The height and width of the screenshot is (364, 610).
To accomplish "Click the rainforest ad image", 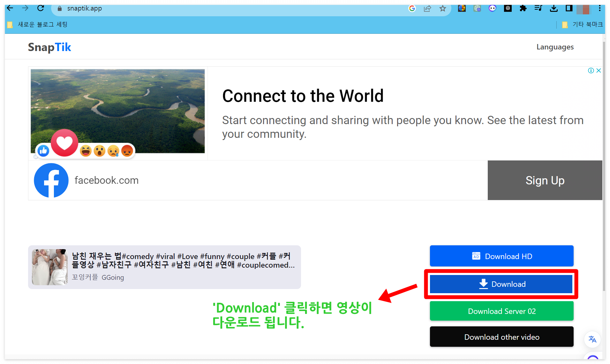I will (118, 111).
